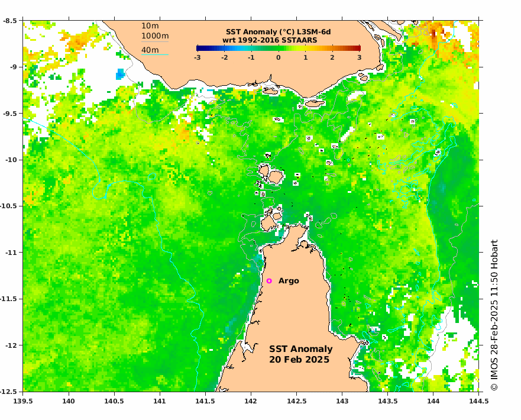The height and width of the screenshot is (420, 521).
Task: Click the magenta Argo float marker
Action: 269,281
